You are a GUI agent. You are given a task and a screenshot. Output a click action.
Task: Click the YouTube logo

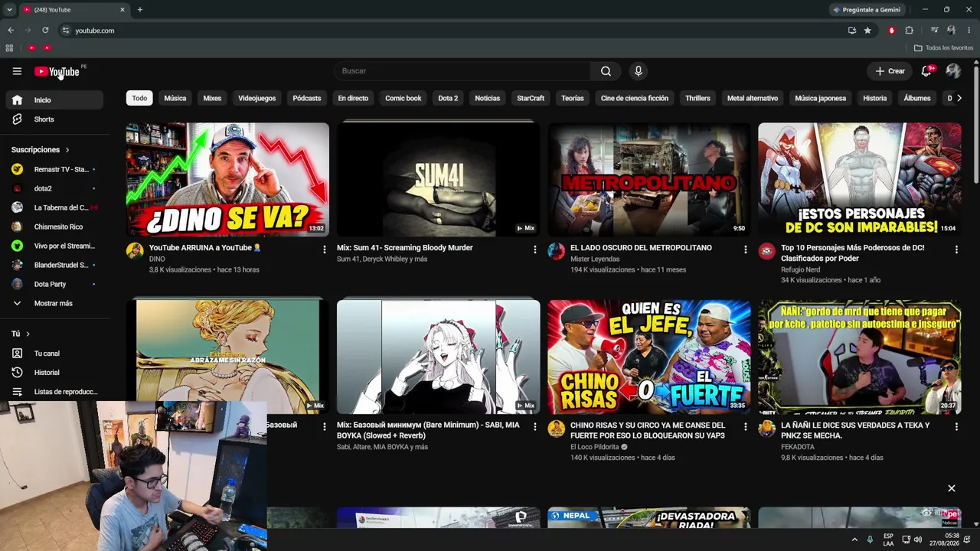[x=57, y=71]
